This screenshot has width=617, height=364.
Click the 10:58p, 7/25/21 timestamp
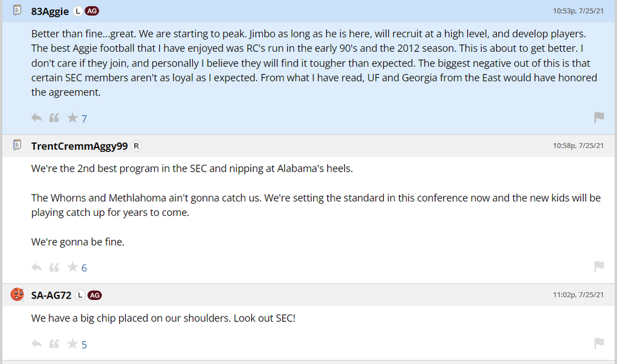click(x=578, y=146)
